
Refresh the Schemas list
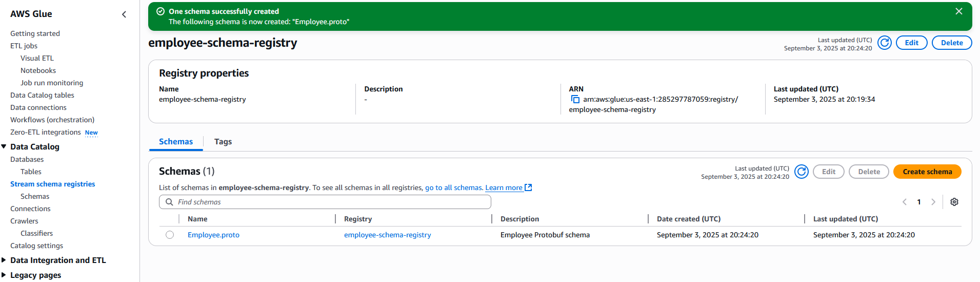pos(801,172)
